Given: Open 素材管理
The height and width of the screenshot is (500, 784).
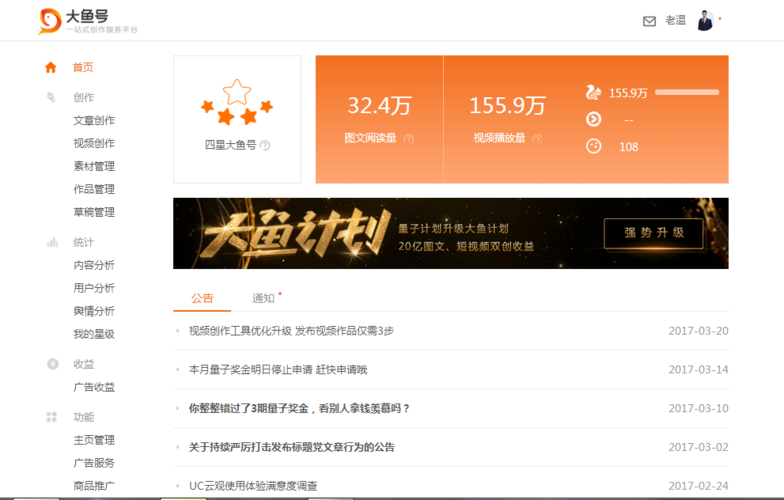Looking at the screenshot, I should coord(94,166).
